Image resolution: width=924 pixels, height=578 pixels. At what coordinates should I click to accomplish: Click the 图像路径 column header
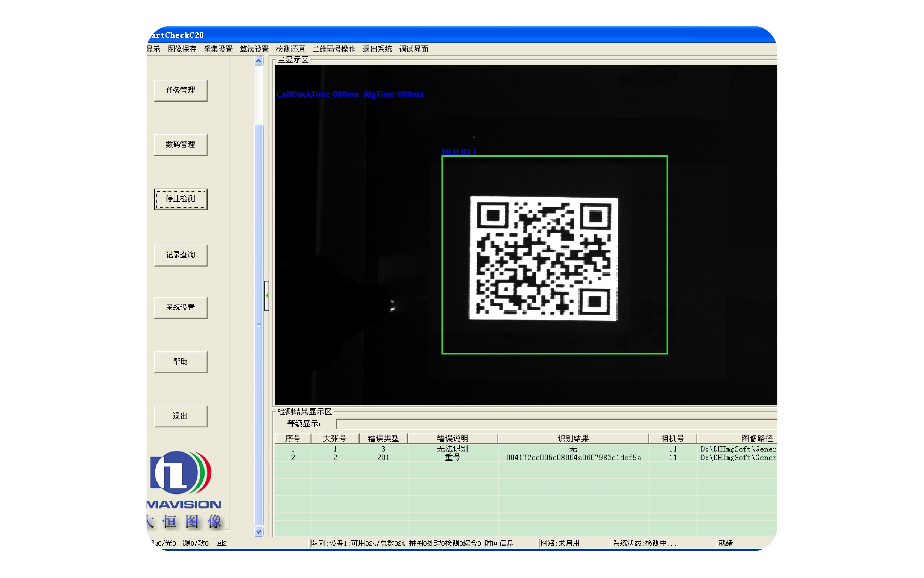coord(737,438)
